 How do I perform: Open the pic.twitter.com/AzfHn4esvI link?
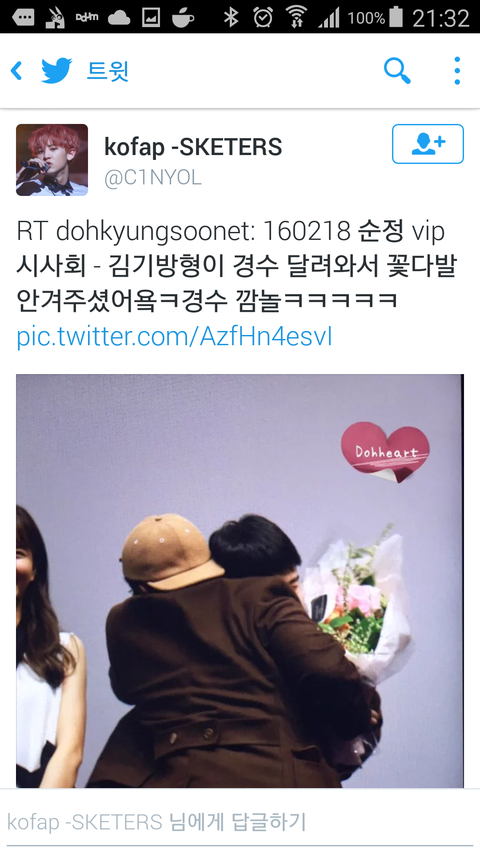tap(174, 336)
